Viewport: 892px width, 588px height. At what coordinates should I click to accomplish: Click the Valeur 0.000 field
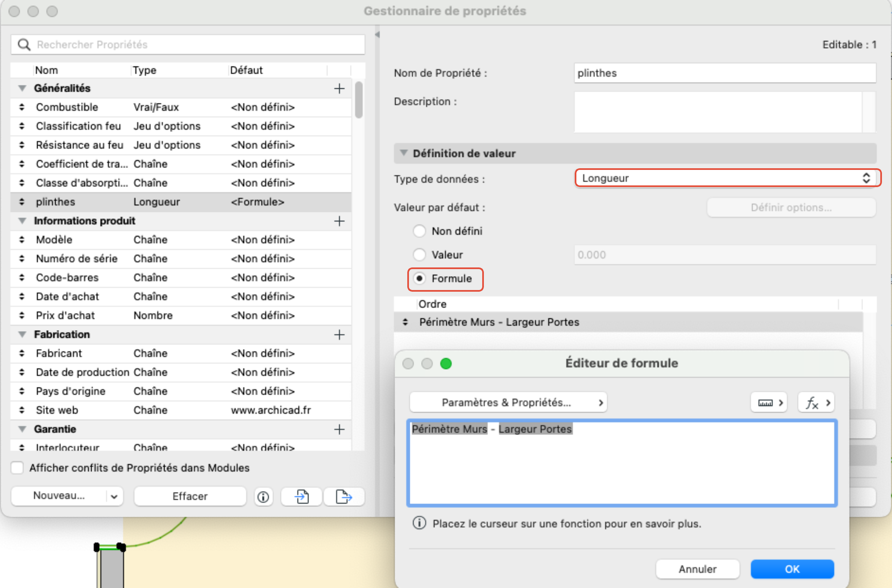pos(725,255)
